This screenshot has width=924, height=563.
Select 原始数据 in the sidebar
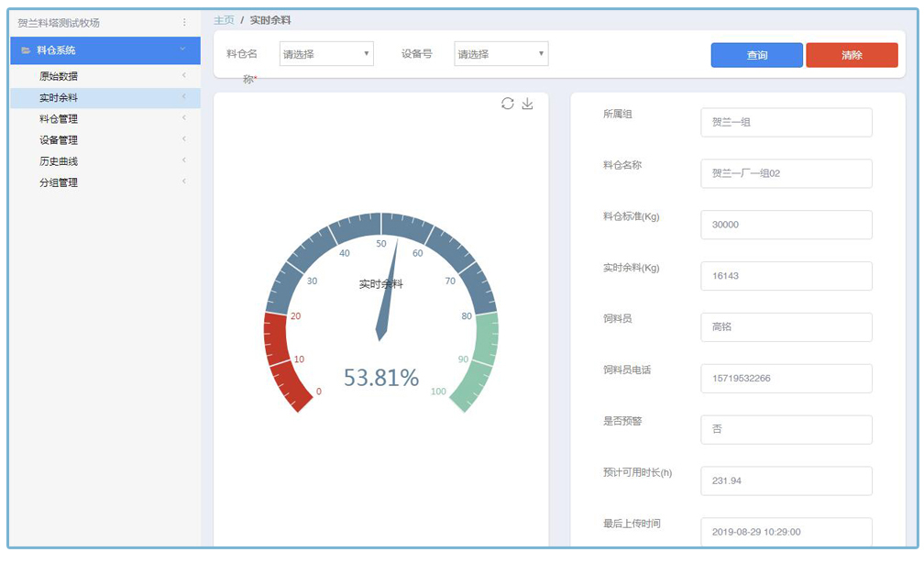click(x=59, y=76)
